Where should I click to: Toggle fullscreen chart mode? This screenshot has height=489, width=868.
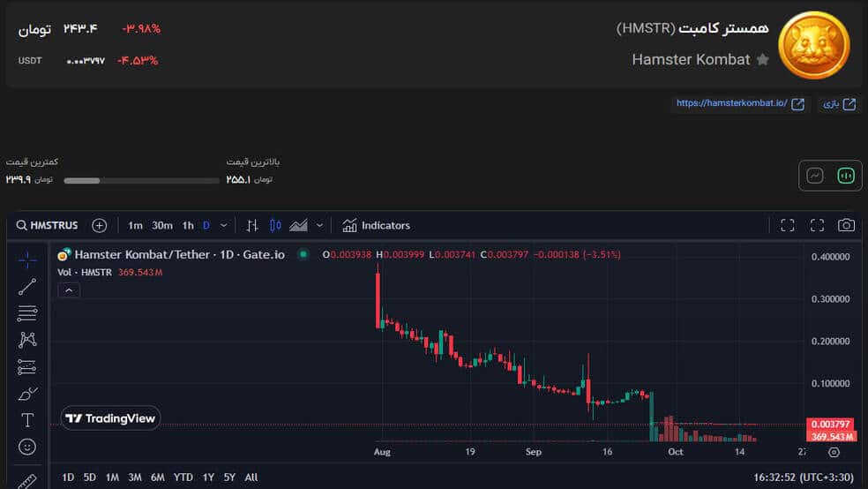pos(787,225)
